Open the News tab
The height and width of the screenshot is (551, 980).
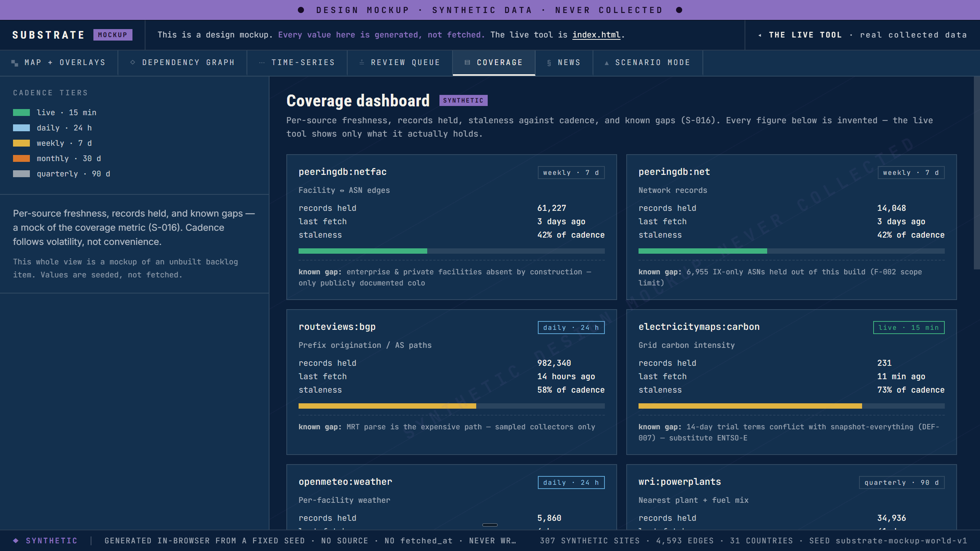[564, 63]
